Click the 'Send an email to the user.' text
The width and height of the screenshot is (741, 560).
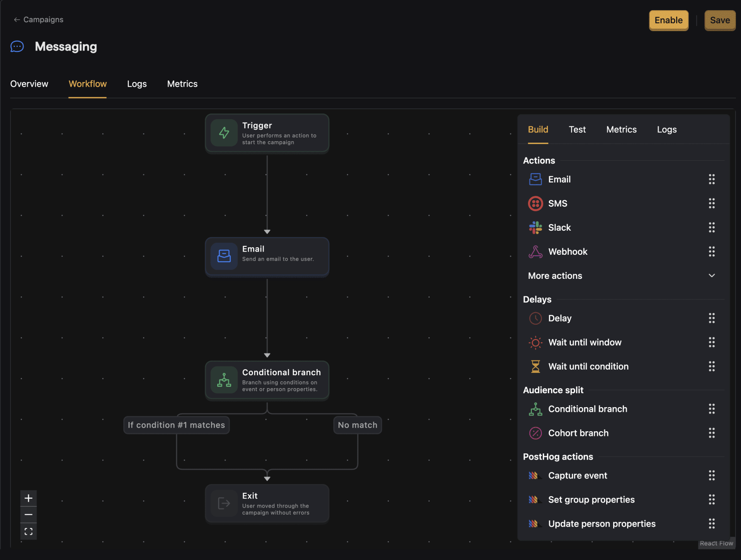pyautogui.click(x=278, y=259)
